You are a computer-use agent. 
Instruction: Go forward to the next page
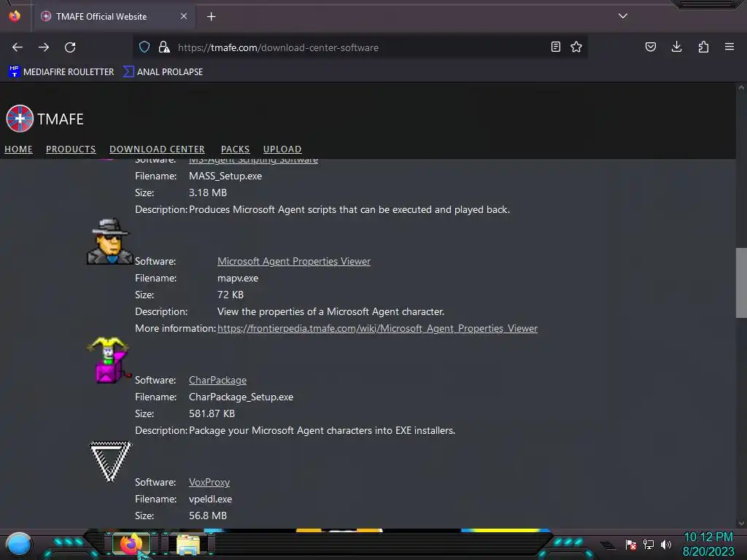tap(44, 47)
